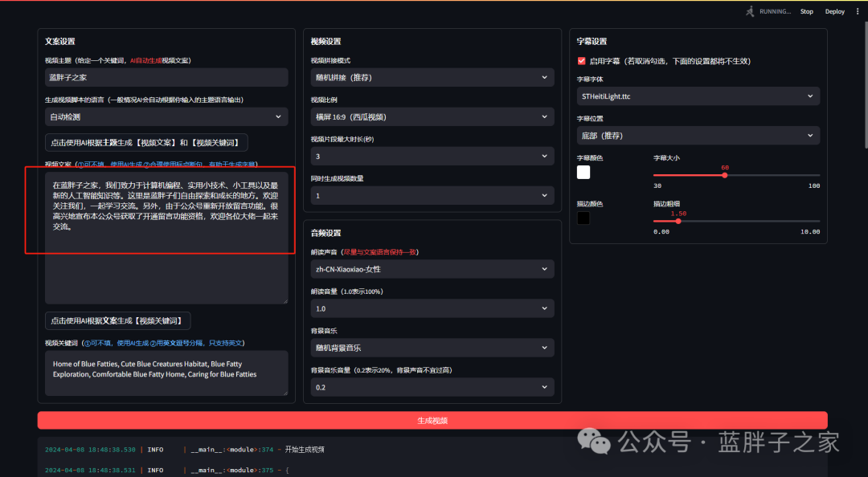This screenshot has width=868, height=477.
Task: Open the 字幕字体 STHeitiLight.ttc dropdown
Action: (x=698, y=96)
